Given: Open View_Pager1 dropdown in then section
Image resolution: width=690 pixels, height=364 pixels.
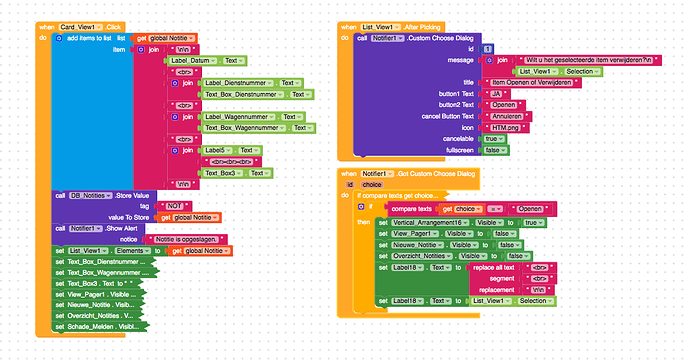Looking at the screenshot, I should [415, 234].
